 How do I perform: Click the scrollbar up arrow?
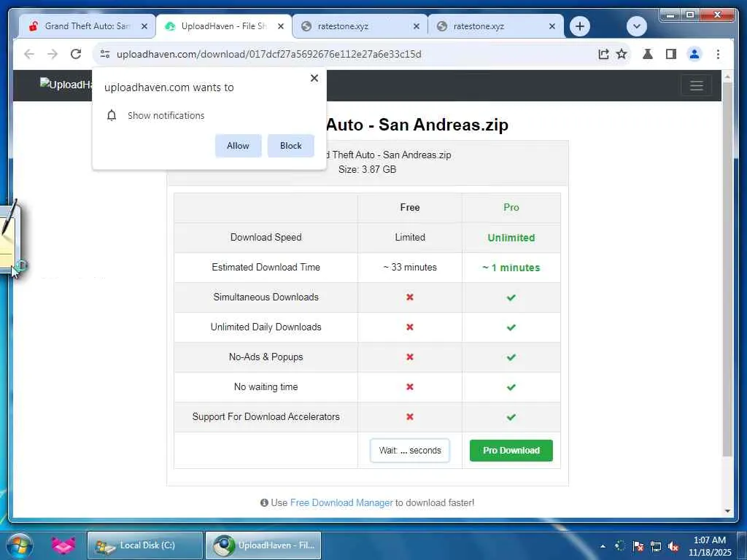coord(727,76)
